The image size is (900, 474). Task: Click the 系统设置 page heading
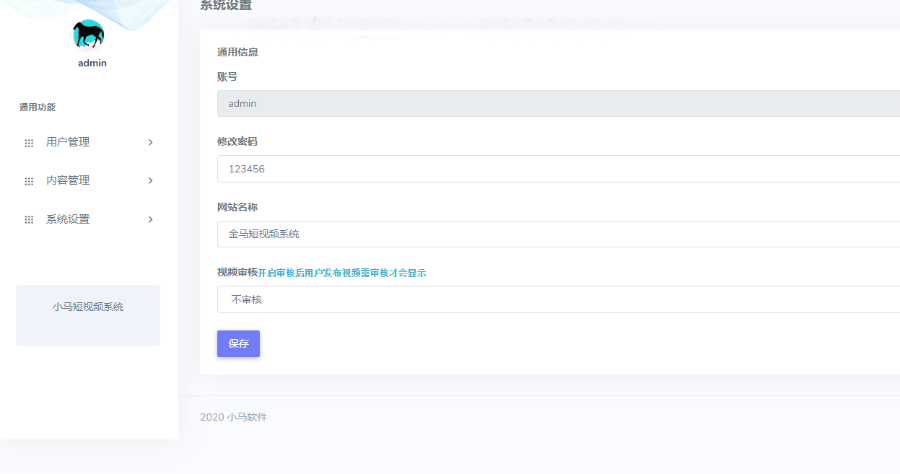[226, 5]
